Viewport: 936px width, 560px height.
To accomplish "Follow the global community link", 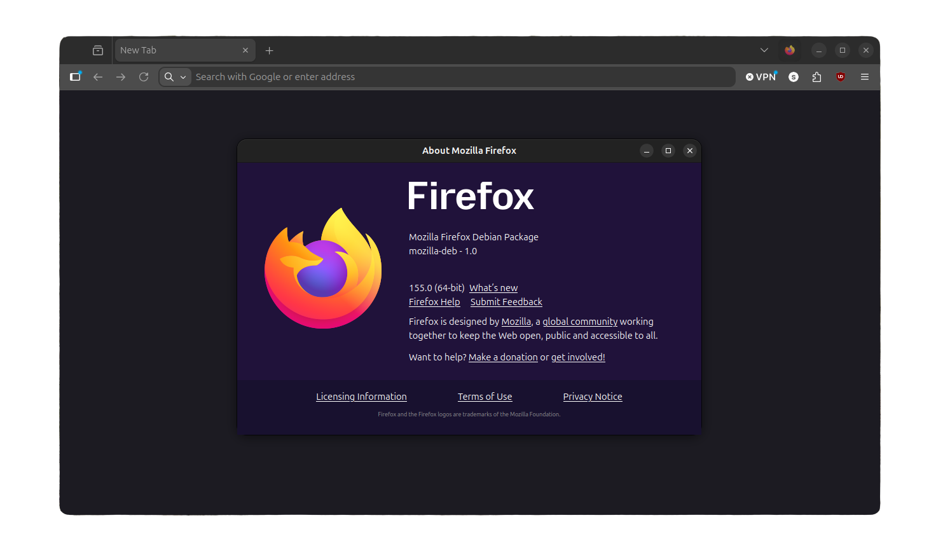I will click(580, 322).
